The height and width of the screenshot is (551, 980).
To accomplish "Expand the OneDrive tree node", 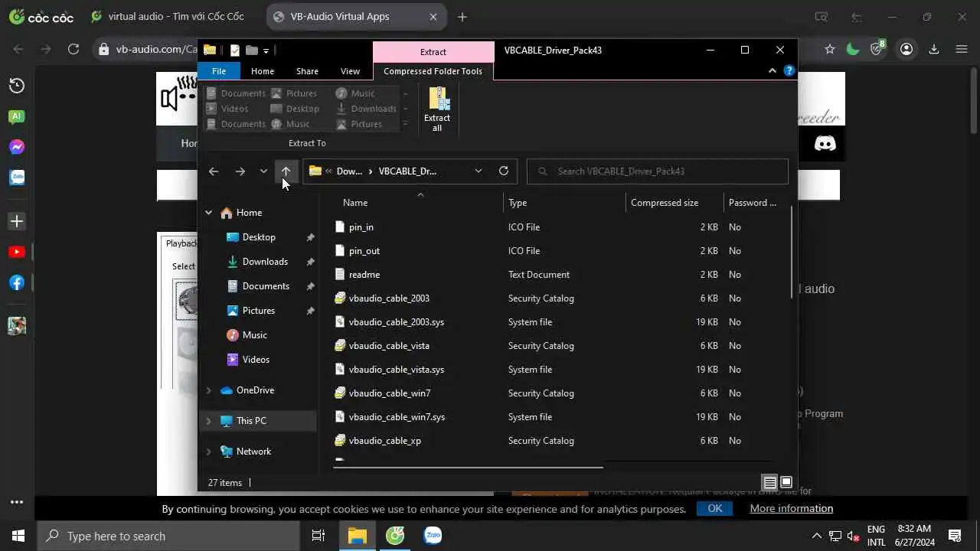I will tap(208, 390).
